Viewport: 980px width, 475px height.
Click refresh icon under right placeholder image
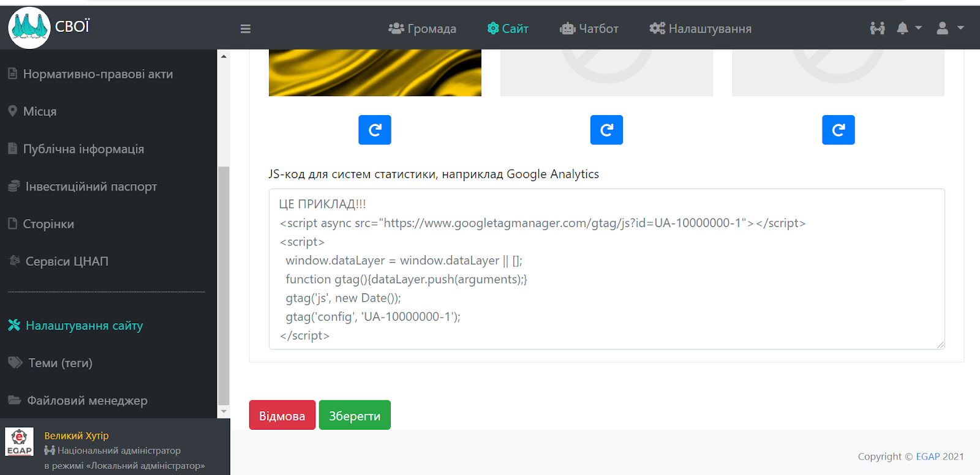838,130
